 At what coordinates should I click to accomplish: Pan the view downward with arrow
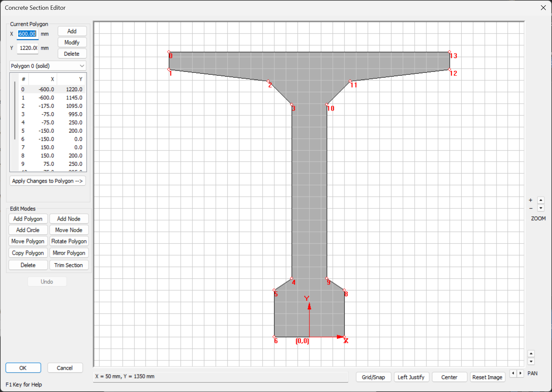[531, 361]
